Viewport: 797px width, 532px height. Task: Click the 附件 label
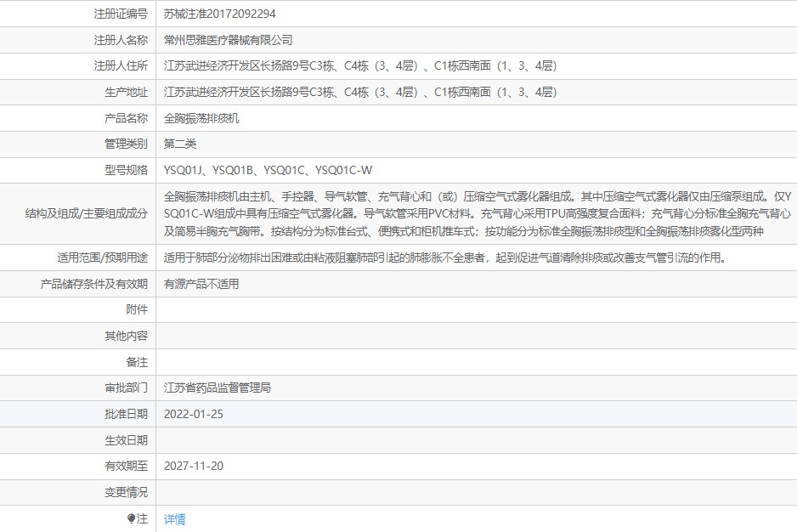(137, 309)
